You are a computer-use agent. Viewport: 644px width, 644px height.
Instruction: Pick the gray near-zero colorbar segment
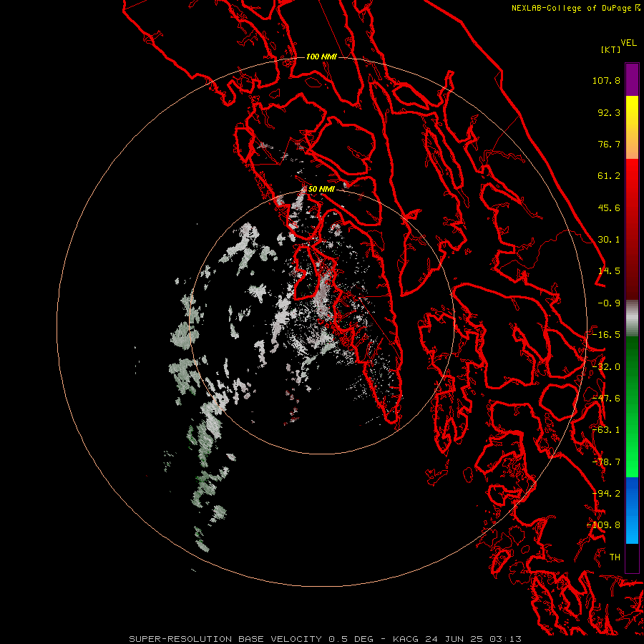point(632,318)
